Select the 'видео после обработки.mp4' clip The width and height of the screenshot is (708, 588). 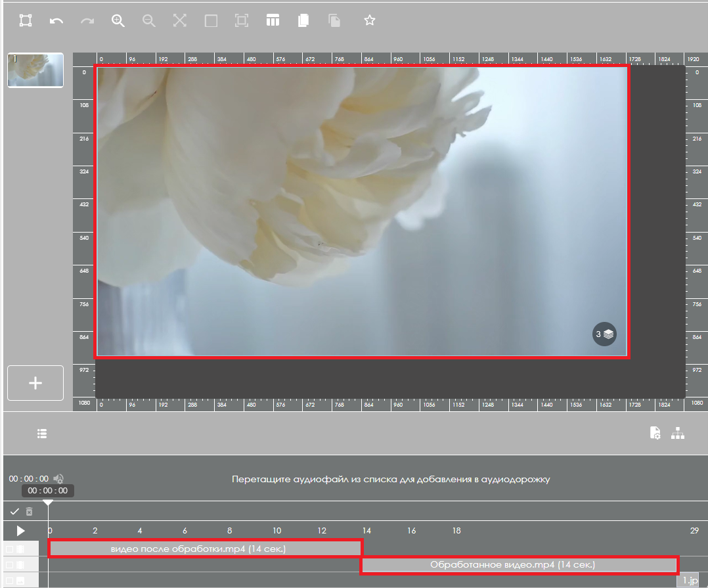click(205, 549)
